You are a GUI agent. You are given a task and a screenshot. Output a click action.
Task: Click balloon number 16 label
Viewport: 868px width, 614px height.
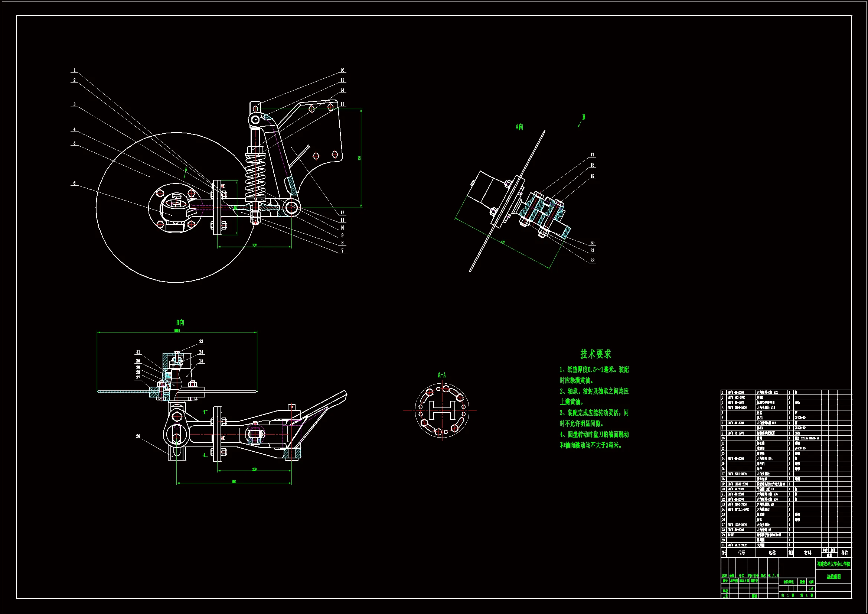[x=342, y=70]
